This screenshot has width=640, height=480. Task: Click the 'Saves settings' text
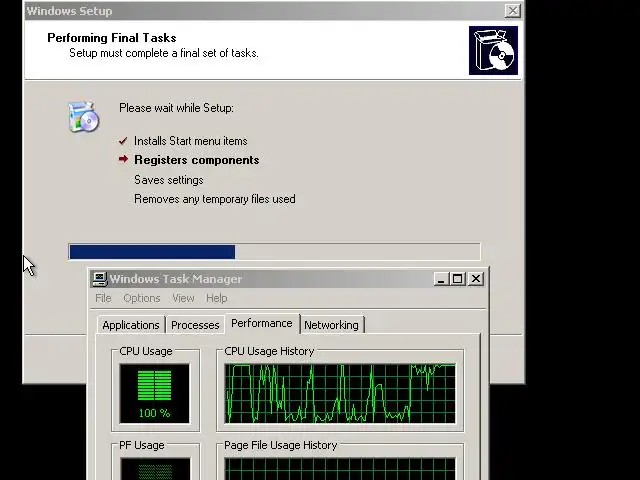(x=169, y=180)
